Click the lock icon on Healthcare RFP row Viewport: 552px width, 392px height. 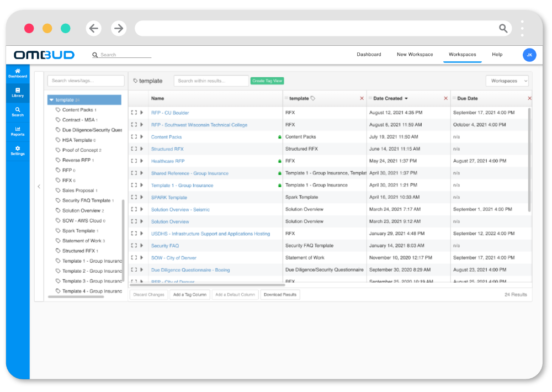click(x=279, y=161)
